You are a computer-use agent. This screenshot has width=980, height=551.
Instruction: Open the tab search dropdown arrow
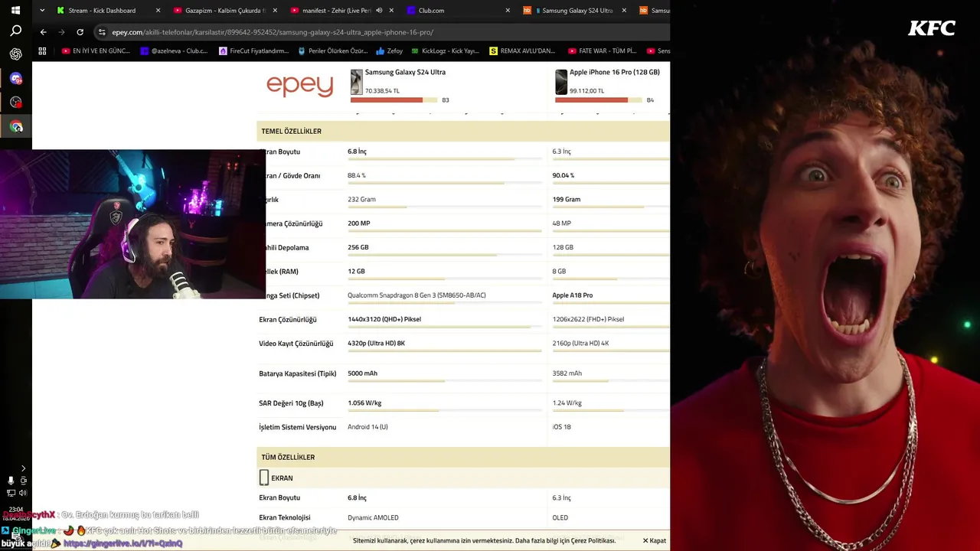pos(41,11)
